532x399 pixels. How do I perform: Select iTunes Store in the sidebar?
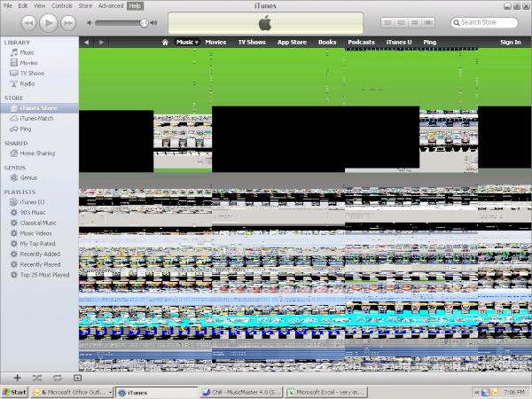coord(39,108)
